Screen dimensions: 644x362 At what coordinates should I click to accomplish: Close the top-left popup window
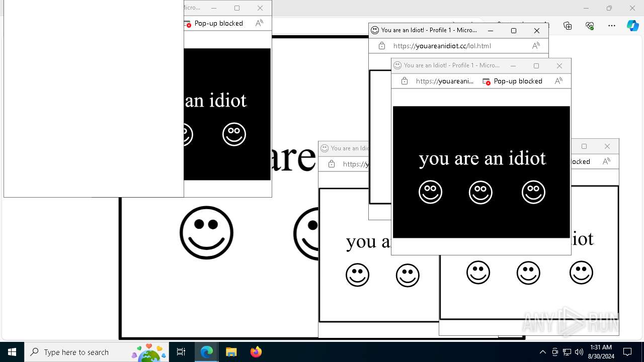coord(260,8)
